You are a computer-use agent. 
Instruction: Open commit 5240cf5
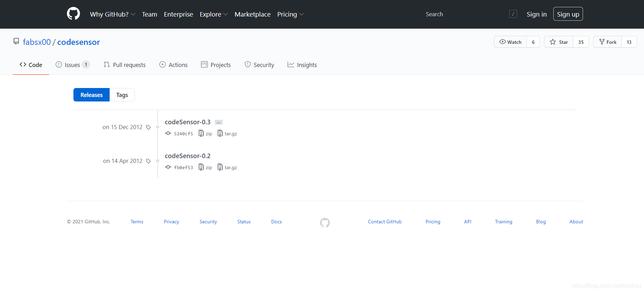(x=179, y=134)
